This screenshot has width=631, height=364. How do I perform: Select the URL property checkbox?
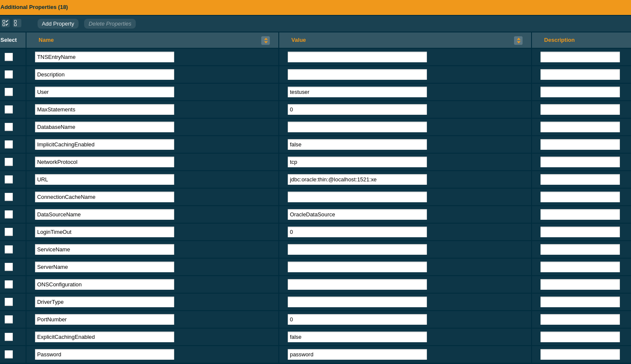pyautogui.click(x=9, y=180)
